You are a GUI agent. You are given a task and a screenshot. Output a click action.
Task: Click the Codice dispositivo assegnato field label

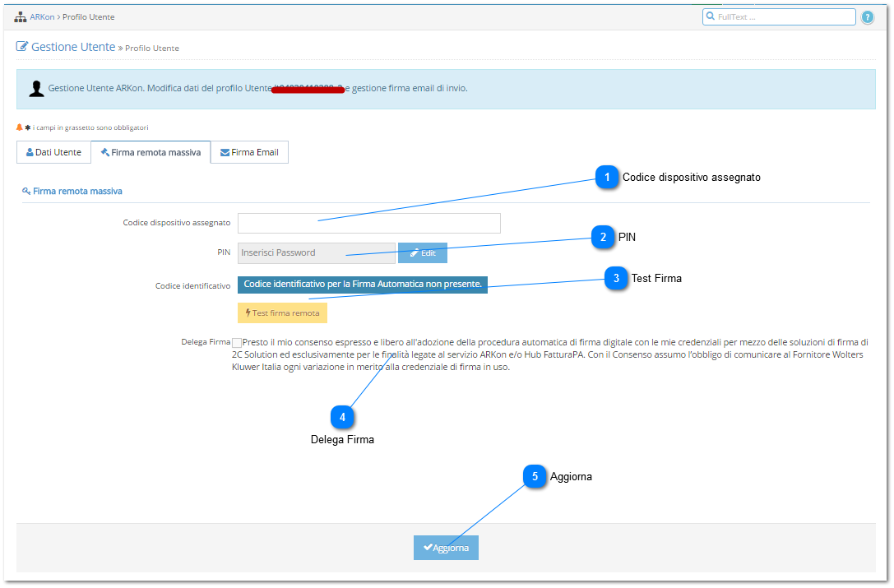click(x=177, y=222)
